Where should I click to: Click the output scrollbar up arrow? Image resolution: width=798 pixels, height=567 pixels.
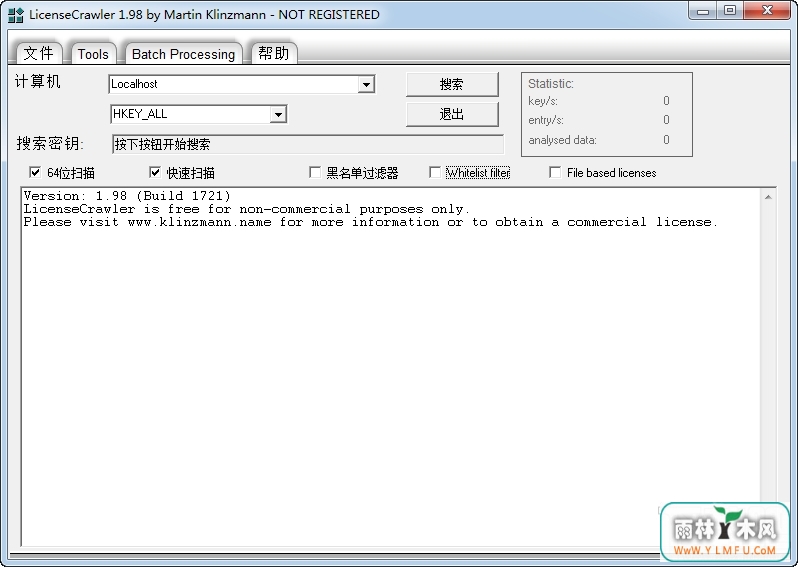(768, 197)
